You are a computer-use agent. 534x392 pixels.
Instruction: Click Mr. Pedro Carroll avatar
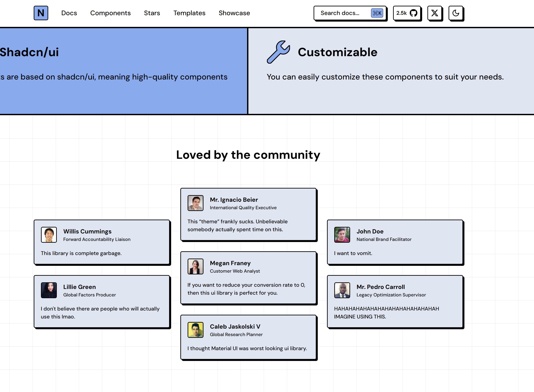pyautogui.click(x=342, y=290)
